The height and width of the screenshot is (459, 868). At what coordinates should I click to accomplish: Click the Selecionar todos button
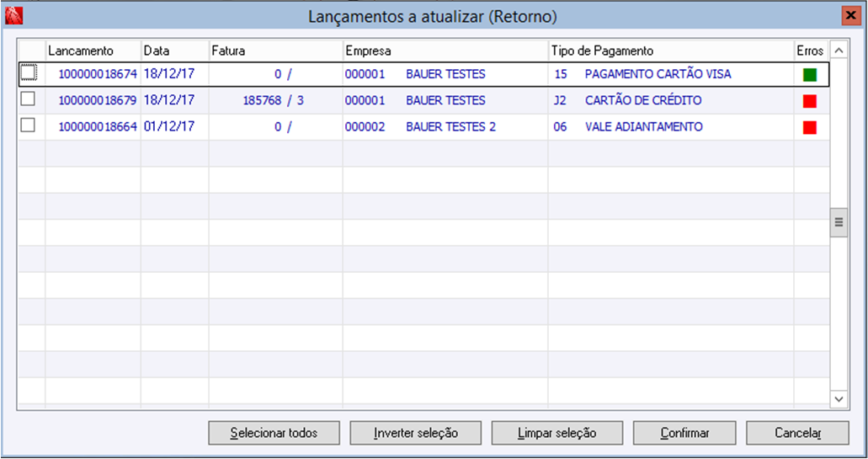274,433
